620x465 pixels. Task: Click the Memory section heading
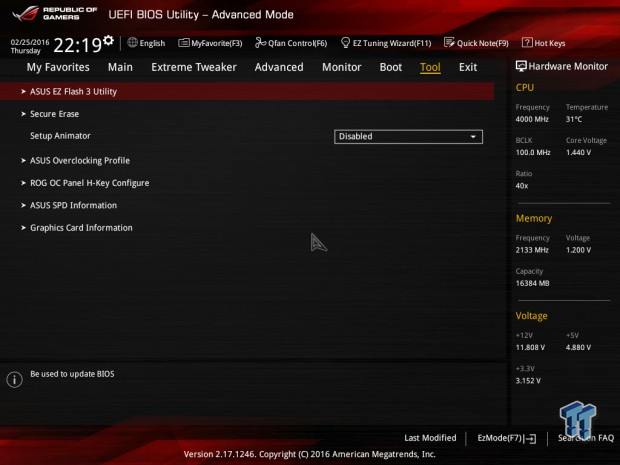[x=534, y=218]
